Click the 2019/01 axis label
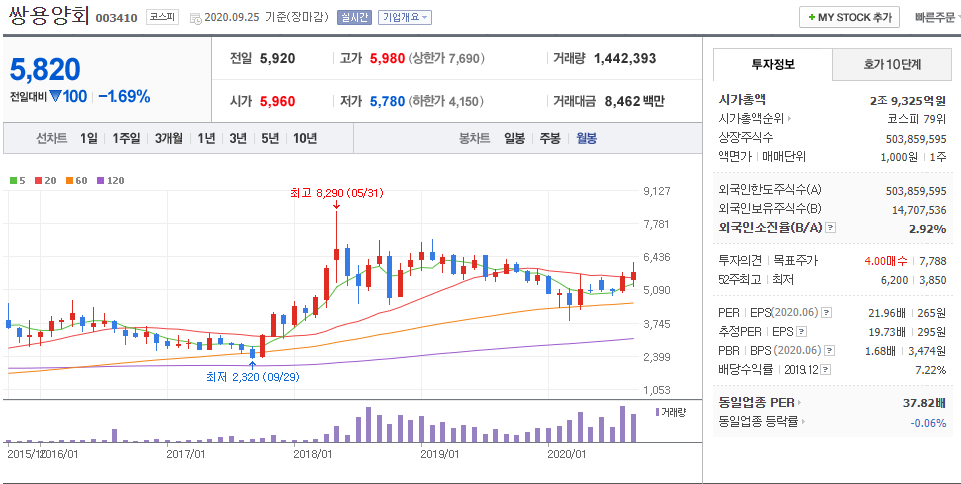The image size is (961, 484). (x=439, y=455)
